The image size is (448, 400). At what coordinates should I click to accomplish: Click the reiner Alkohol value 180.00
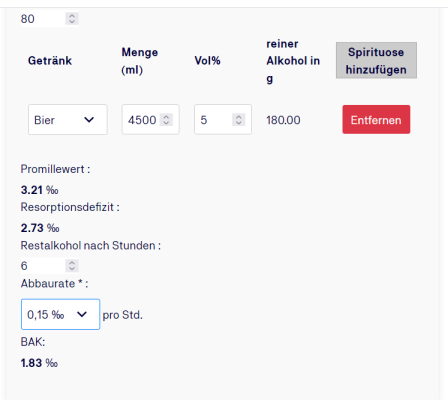point(283,120)
